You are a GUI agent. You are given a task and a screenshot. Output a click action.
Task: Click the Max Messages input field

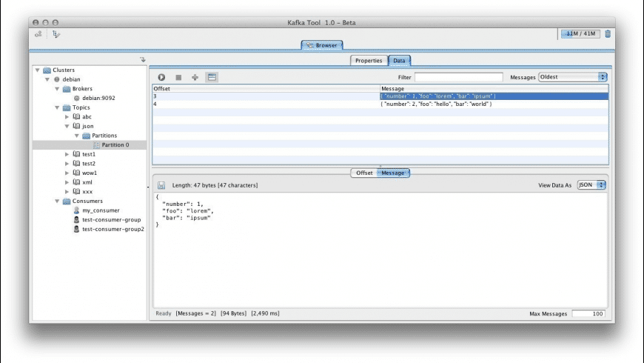click(588, 313)
